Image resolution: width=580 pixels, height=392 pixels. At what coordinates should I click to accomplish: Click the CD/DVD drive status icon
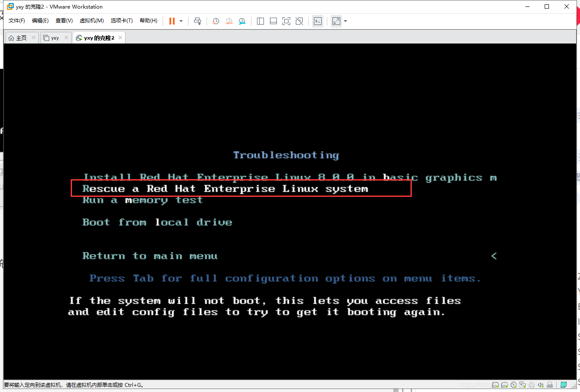(x=514, y=385)
